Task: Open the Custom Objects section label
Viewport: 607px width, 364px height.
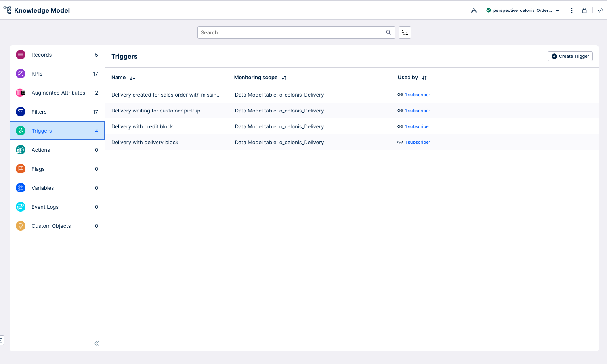Action: tap(51, 226)
